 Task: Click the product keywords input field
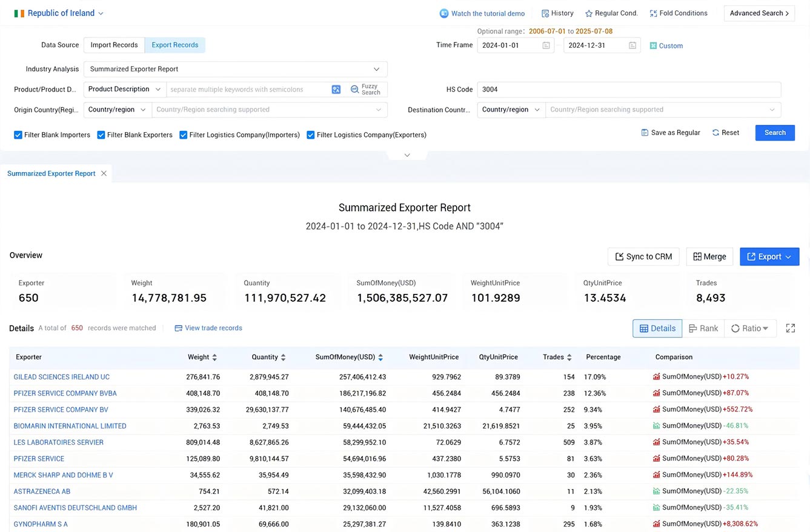click(x=248, y=89)
